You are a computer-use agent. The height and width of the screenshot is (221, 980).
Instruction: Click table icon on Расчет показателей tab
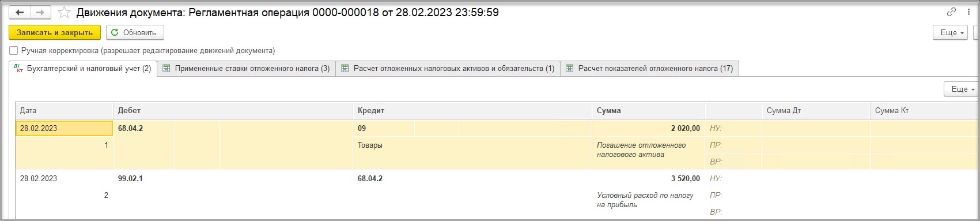(x=569, y=69)
